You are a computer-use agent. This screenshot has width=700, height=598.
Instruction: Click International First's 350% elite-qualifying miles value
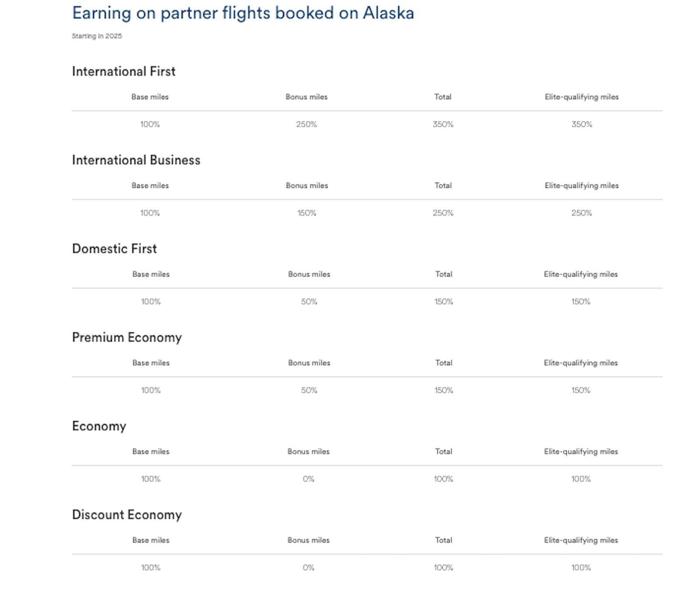[x=581, y=124]
